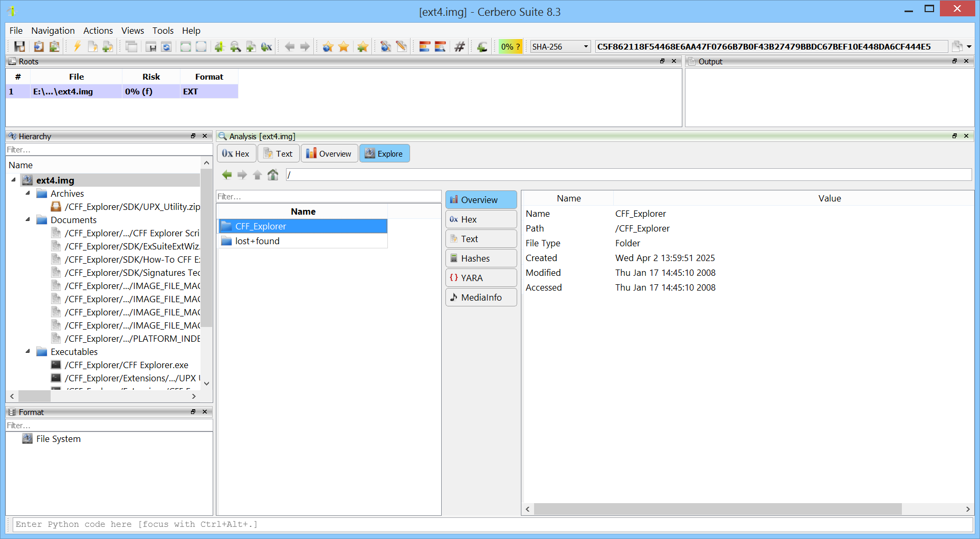This screenshot has height=539, width=980.
Task: Select /CFF_Explorer/CFF Explorer.exe in Hierarchy
Action: (x=126, y=365)
